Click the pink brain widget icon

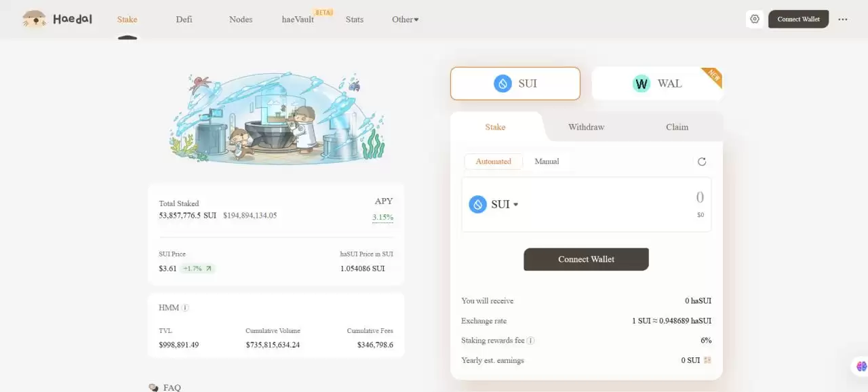[x=861, y=366]
